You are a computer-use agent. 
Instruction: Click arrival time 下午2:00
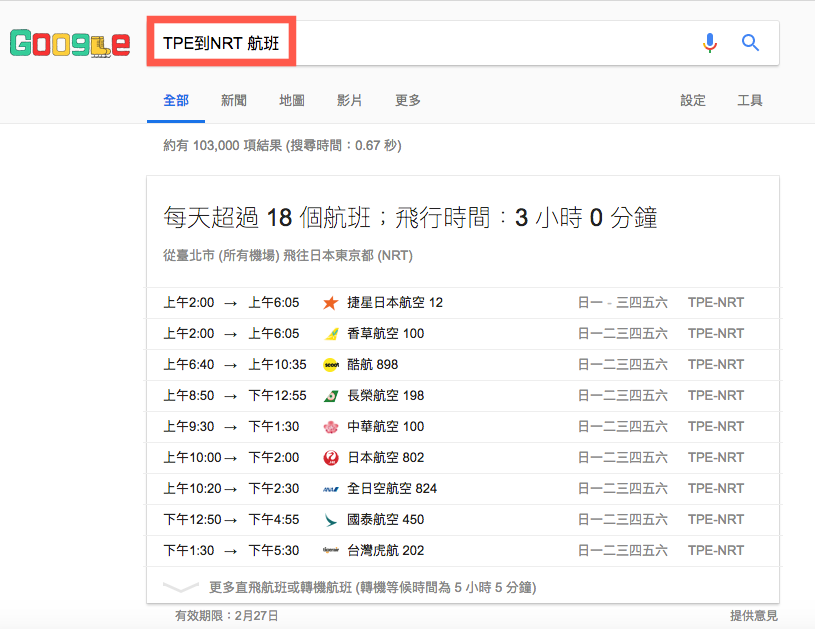click(x=274, y=457)
